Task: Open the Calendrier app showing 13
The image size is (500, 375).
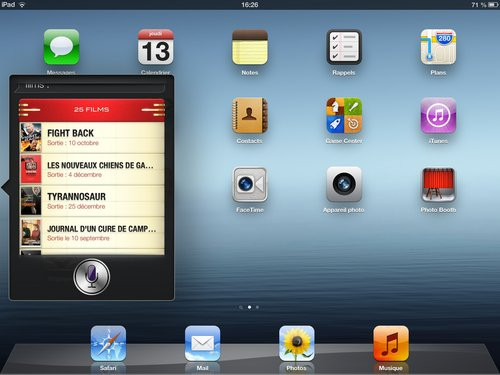Action: click(x=156, y=47)
